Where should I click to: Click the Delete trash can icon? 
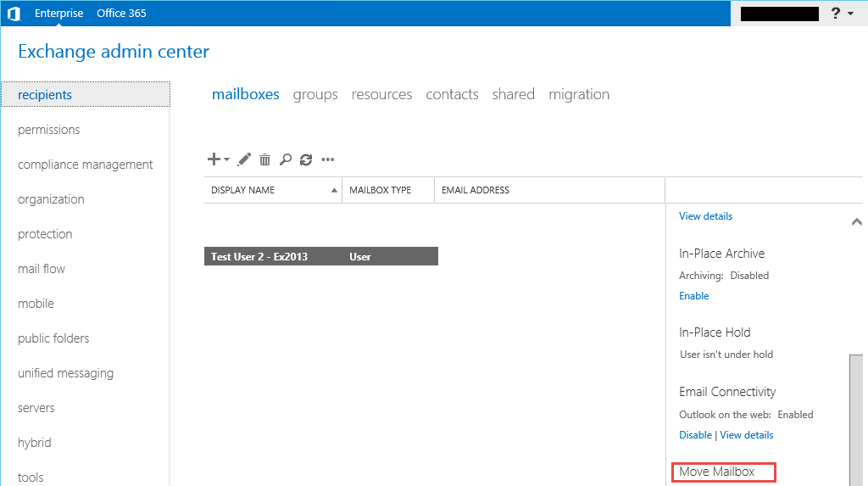[265, 159]
